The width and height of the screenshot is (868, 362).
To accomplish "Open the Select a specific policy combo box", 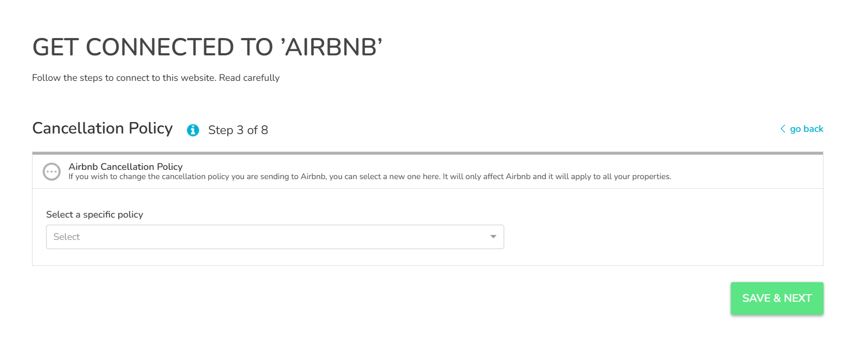I will 275,237.
